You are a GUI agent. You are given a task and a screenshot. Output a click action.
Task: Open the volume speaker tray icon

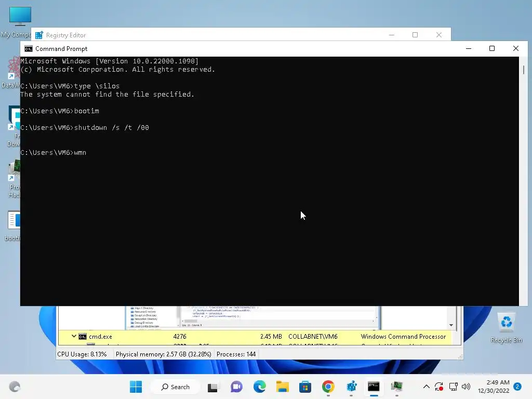tap(466, 387)
